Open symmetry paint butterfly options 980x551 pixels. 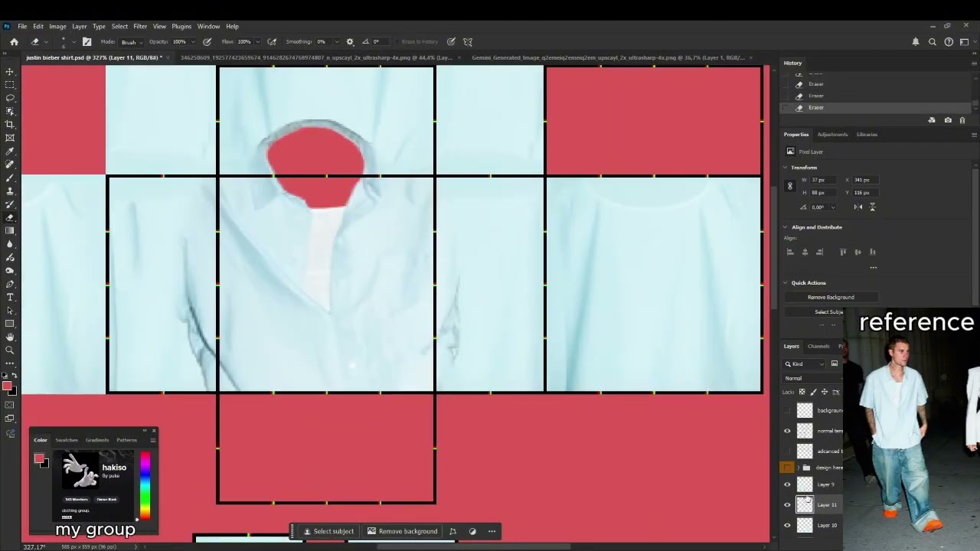coord(468,41)
